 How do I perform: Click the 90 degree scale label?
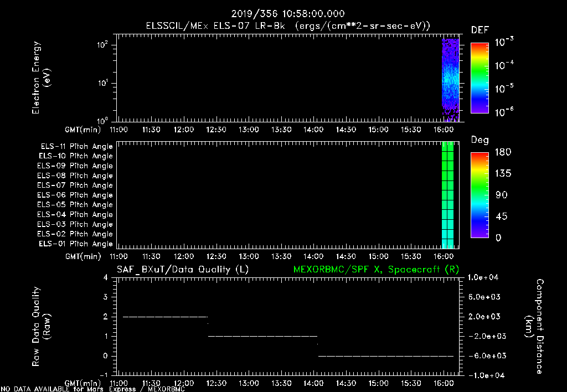(502, 195)
